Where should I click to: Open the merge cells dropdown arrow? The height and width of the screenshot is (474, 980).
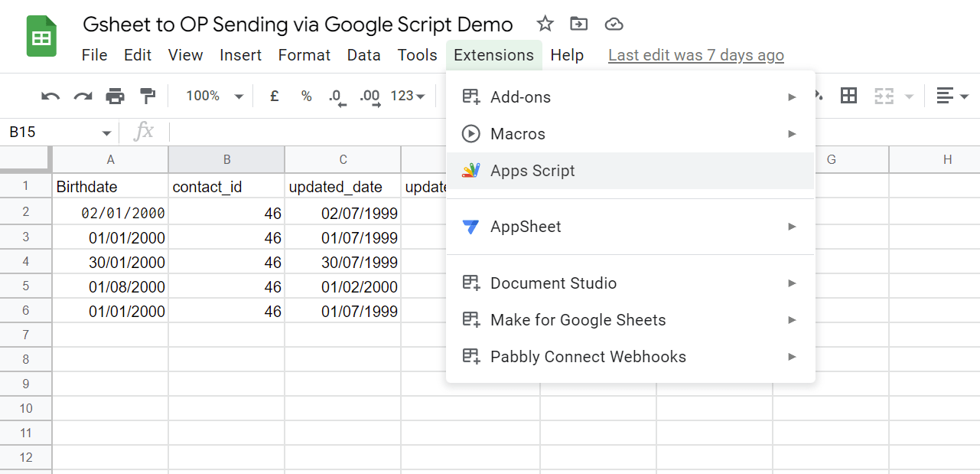click(x=908, y=96)
